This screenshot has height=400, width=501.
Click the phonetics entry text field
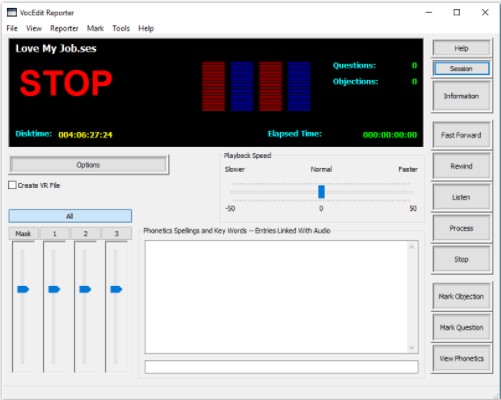282,367
